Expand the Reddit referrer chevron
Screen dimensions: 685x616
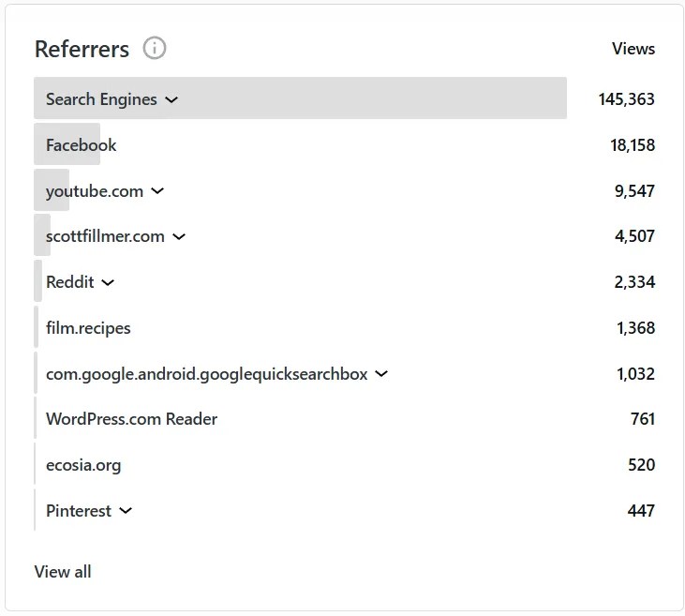point(108,282)
